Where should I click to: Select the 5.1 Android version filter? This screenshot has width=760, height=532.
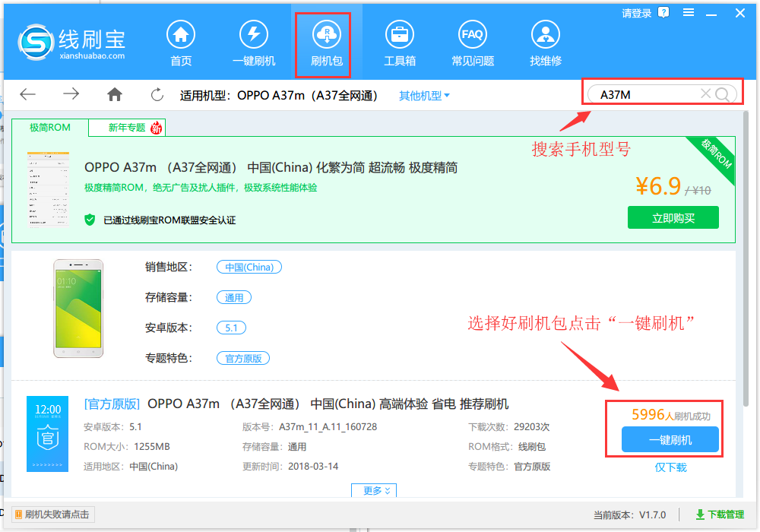231,328
